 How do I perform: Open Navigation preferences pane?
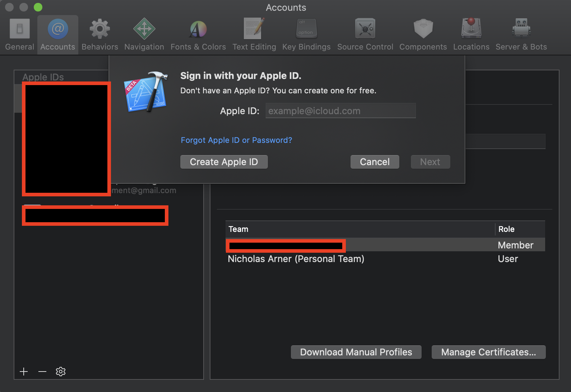tap(144, 35)
